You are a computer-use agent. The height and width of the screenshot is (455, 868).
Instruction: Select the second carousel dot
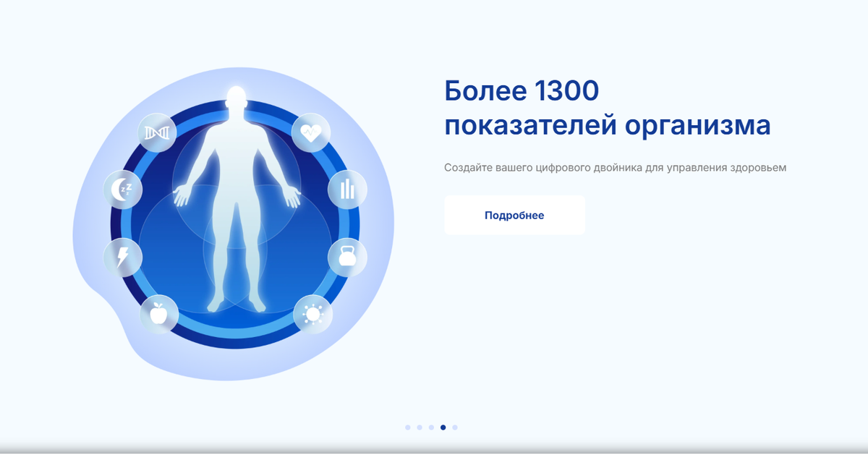point(420,428)
